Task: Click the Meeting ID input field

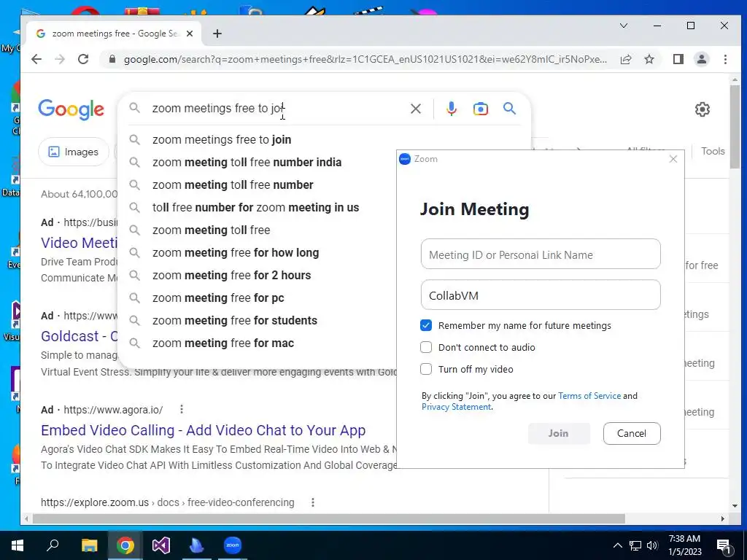Action: pyautogui.click(x=541, y=254)
